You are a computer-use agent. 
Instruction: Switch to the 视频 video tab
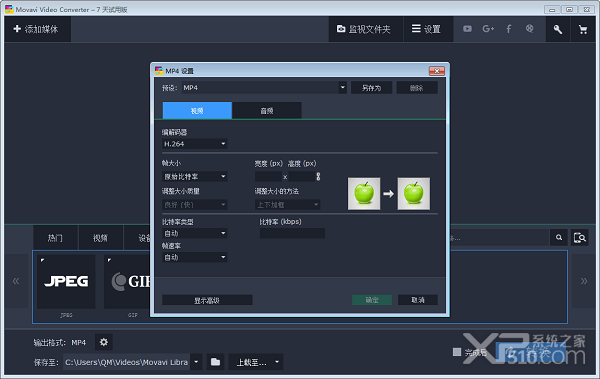click(x=197, y=111)
